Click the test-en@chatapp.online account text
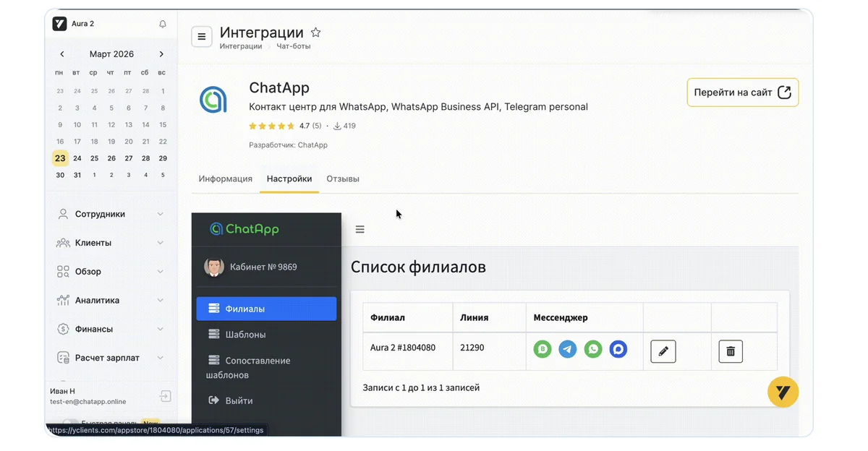The width and height of the screenshot is (868, 451). pos(88,402)
